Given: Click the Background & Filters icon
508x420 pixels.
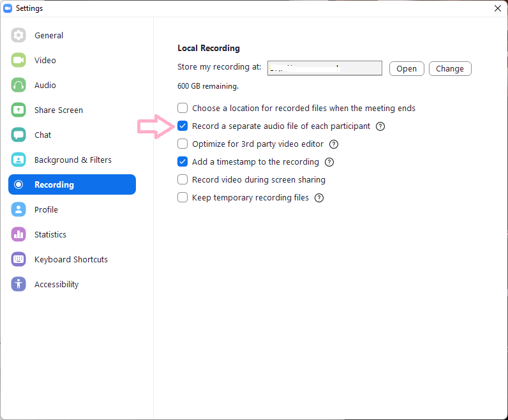Looking at the screenshot, I should point(19,160).
